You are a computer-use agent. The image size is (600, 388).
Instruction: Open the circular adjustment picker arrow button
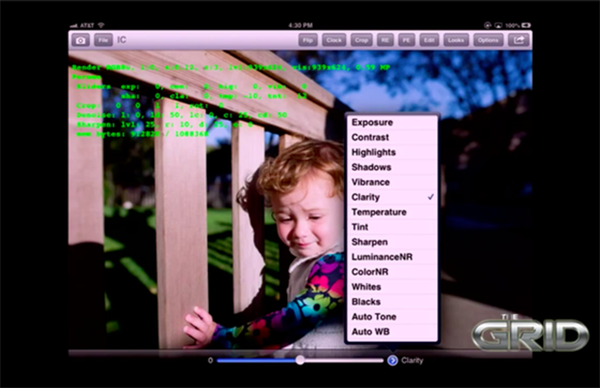[x=392, y=360]
